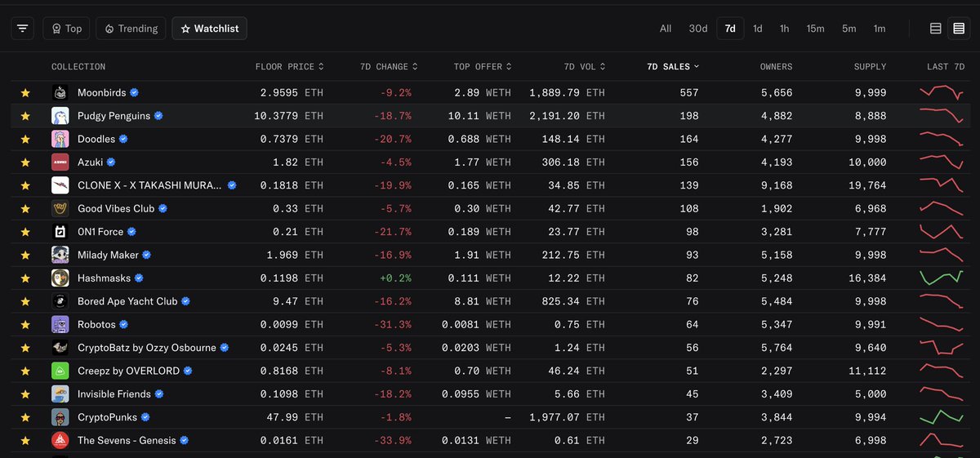Sort by 7D Change column
This screenshot has height=458, width=980.
click(x=390, y=67)
